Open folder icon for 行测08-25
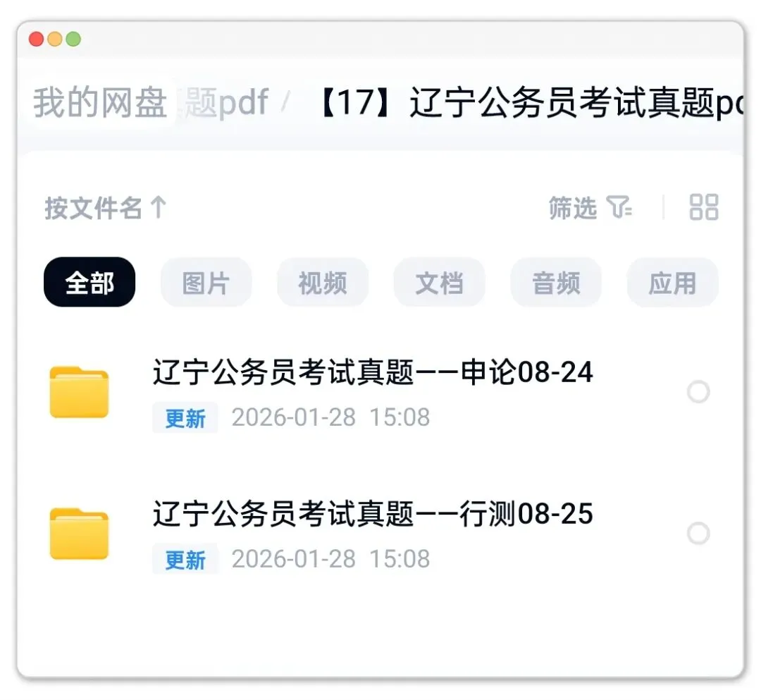The width and height of the screenshot is (761, 700). 79,534
